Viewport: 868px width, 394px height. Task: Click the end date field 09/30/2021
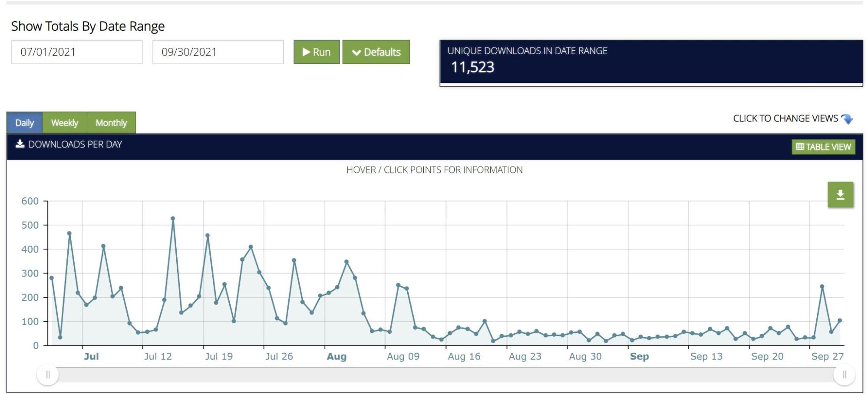click(x=218, y=52)
